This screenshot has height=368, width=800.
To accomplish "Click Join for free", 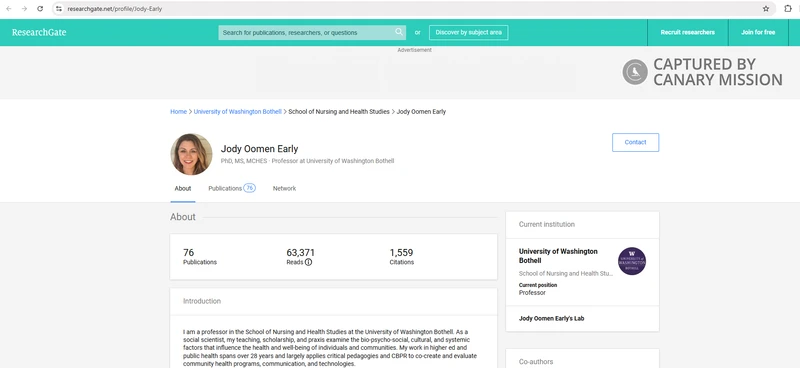I will pos(758,32).
